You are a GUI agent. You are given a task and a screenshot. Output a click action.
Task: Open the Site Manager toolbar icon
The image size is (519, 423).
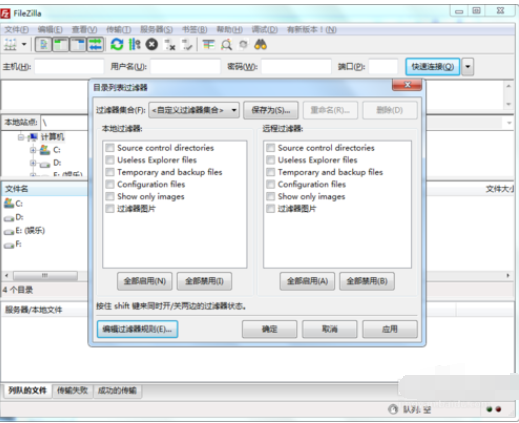coord(10,44)
